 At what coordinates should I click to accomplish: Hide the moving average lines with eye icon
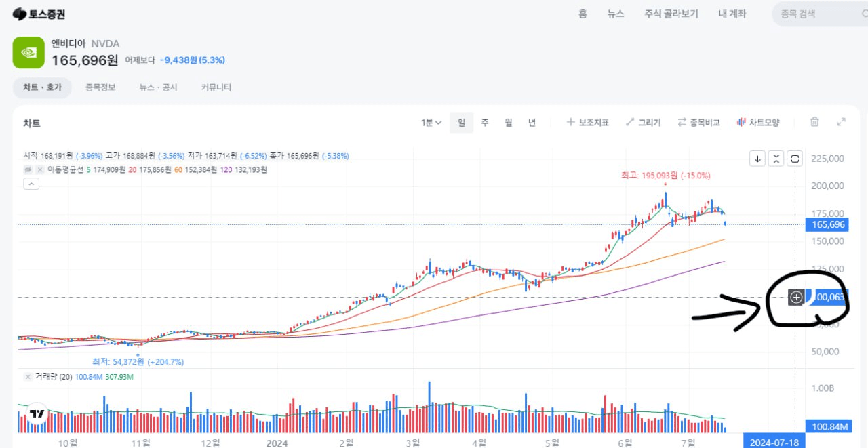coord(28,169)
